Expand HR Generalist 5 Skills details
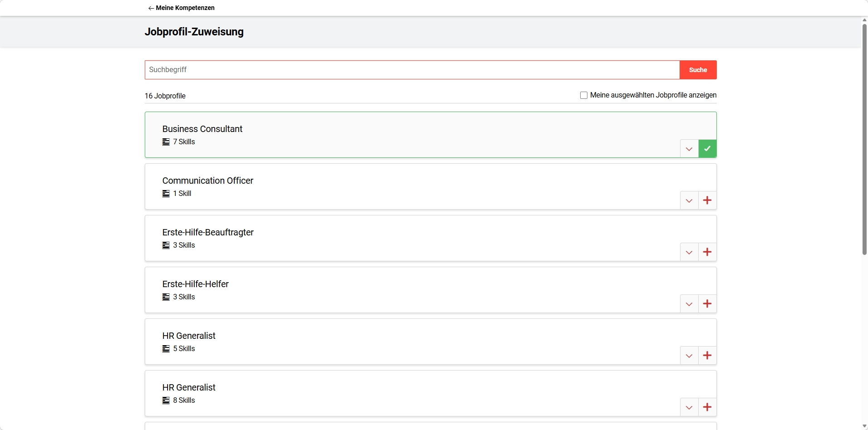The width and height of the screenshot is (868, 430). click(x=689, y=356)
